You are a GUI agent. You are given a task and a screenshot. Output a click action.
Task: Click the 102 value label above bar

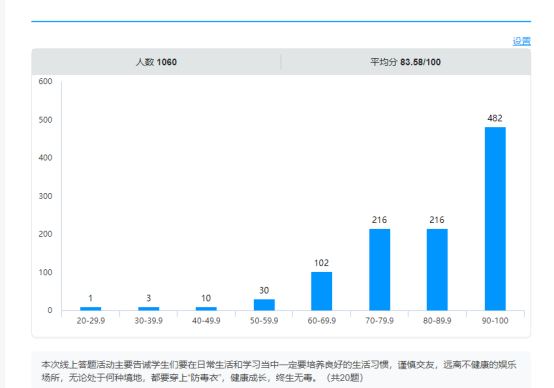(x=321, y=263)
